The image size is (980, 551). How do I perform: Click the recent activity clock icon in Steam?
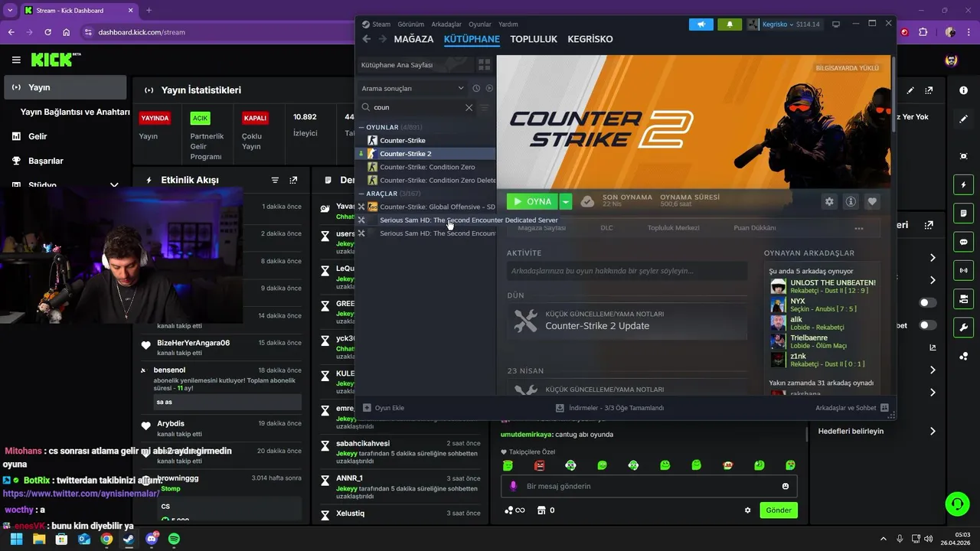pos(476,88)
